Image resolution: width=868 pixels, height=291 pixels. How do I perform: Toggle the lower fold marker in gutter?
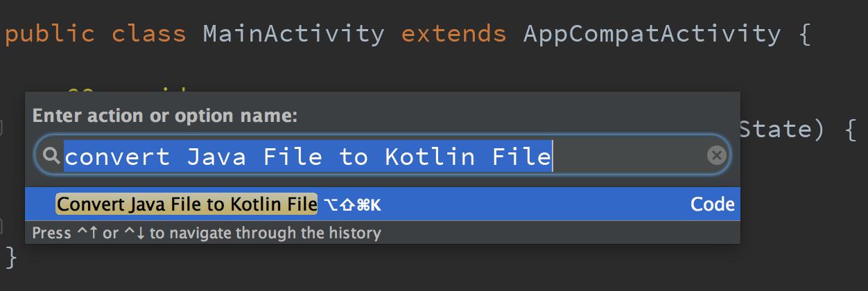click(2, 225)
